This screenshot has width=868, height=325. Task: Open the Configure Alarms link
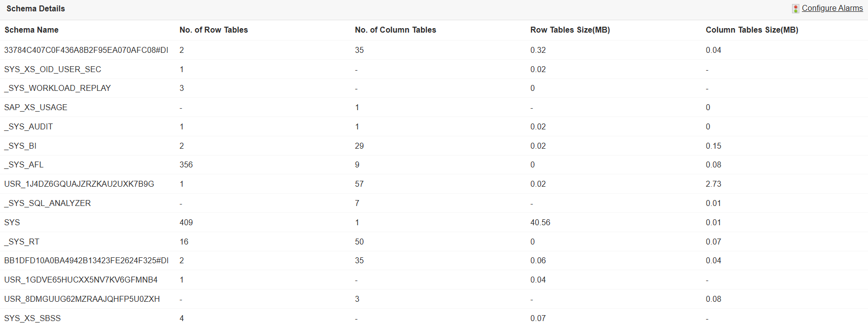tap(832, 8)
